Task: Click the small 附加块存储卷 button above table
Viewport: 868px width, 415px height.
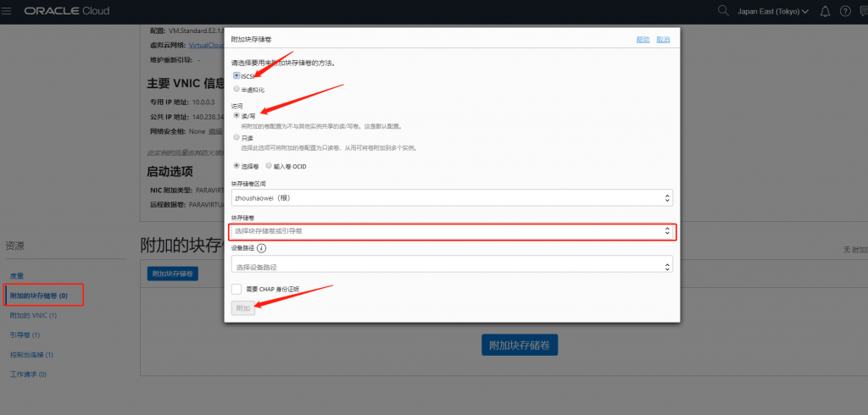Action: 173,274
